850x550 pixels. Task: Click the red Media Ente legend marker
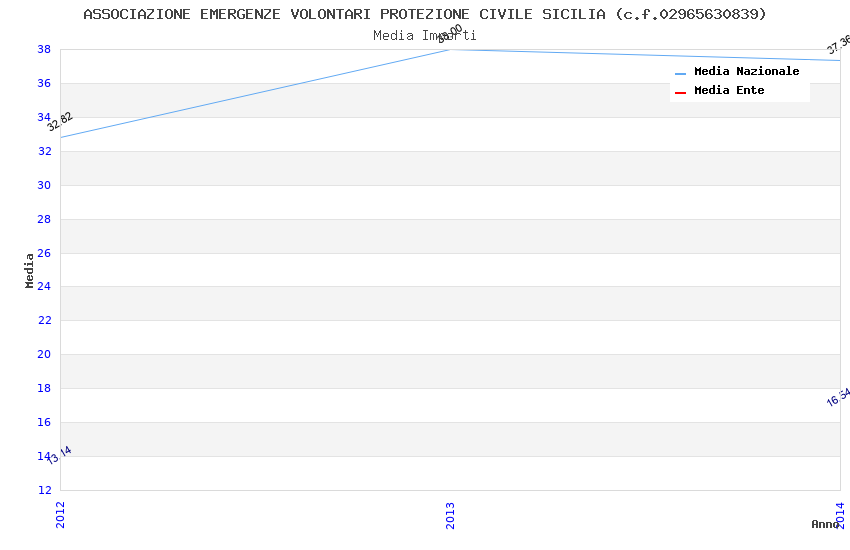[x=680, y=92]
